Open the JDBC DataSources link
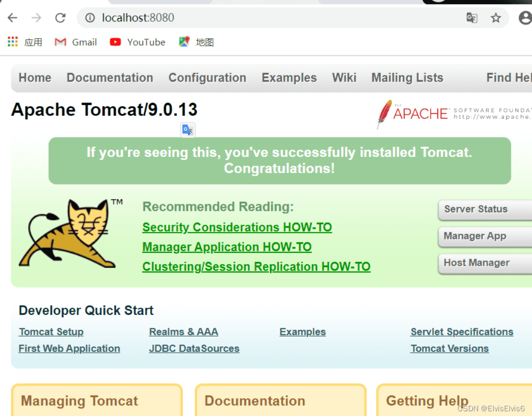The width and height of the screenshot is (532, 416). pyautogui.click(x=194, y=349)
